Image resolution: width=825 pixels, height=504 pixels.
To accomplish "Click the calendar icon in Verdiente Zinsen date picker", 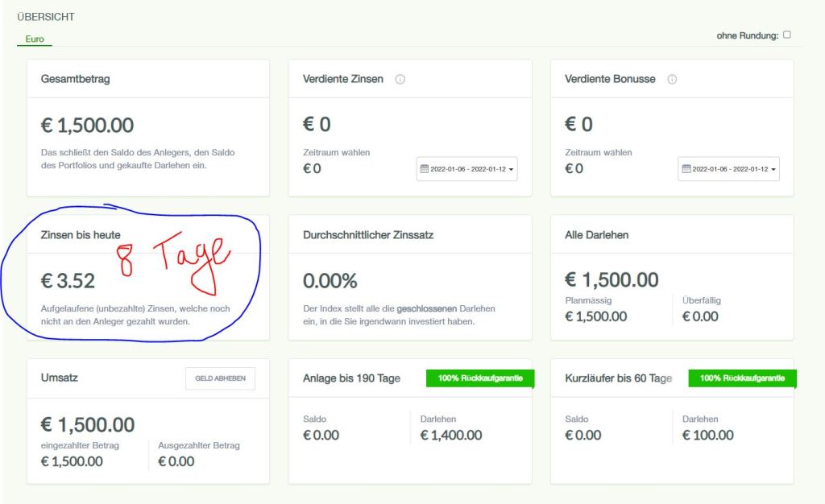I will click(425, 169).
